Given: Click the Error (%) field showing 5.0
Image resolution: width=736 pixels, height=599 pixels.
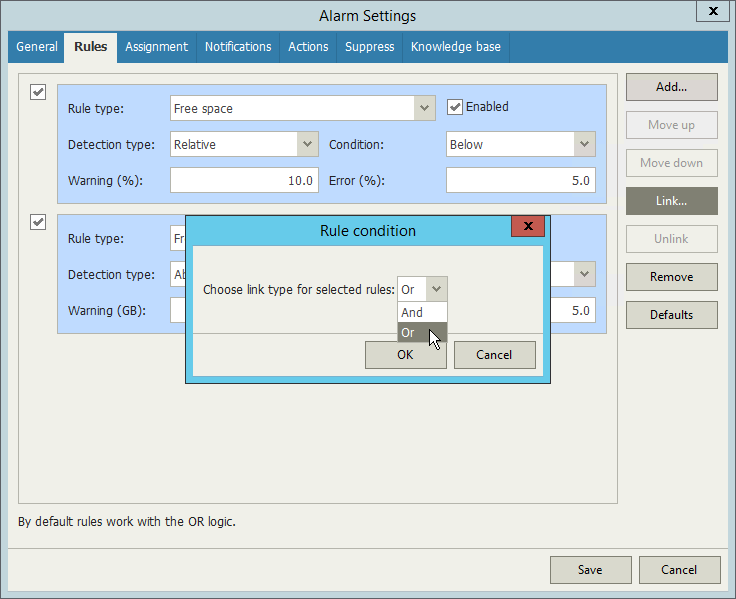Looking at the screenshot, I should (521, 180).
